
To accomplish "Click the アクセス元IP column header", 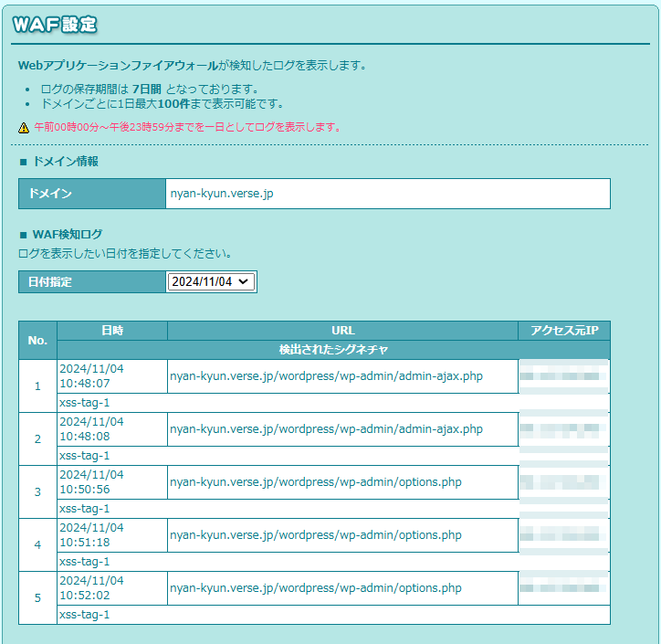I will (x=563, y=331).
